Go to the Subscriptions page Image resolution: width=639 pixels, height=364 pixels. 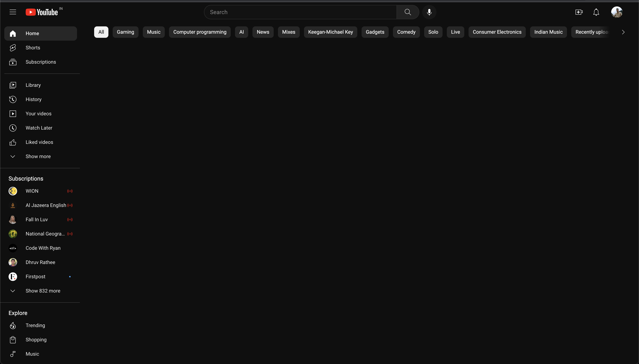tap(41, 62)
